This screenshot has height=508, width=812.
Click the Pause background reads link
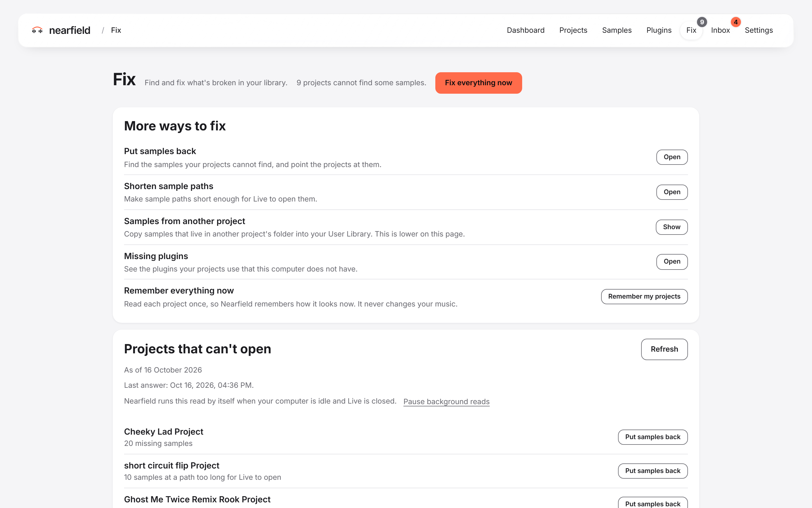446,402
